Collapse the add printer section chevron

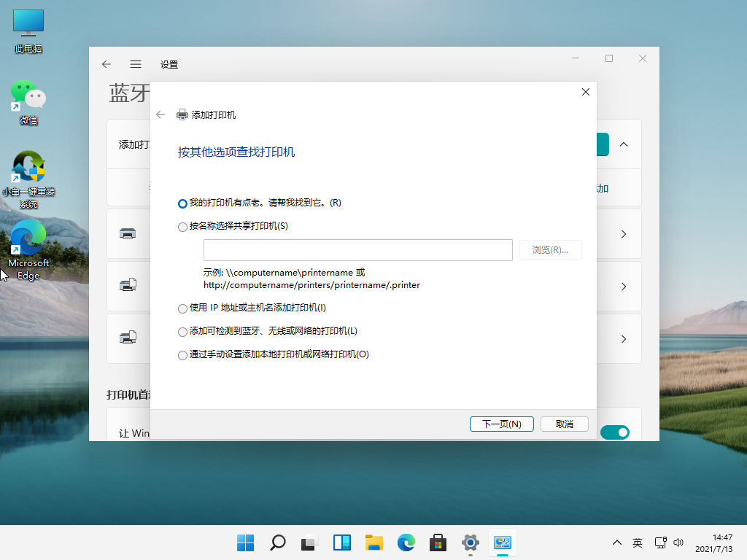pyautogui.click(x=624, y=144)
